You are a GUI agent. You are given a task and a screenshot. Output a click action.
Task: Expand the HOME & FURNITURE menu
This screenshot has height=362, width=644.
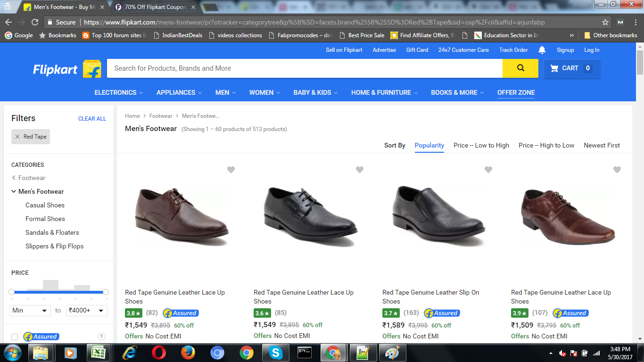coord(385,92)
